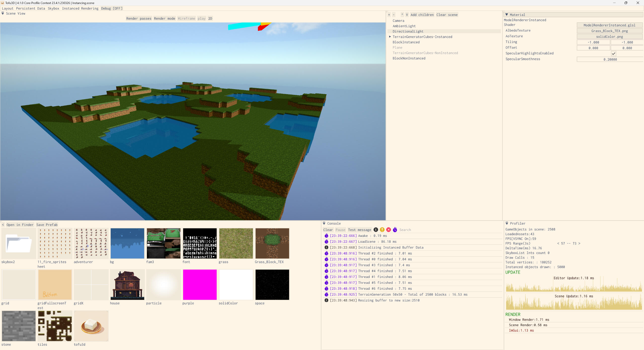This screenshot has height=350, width=644.
Task: Click the minus button in the scene hierarchy
Action: click(x=394, y=15)
